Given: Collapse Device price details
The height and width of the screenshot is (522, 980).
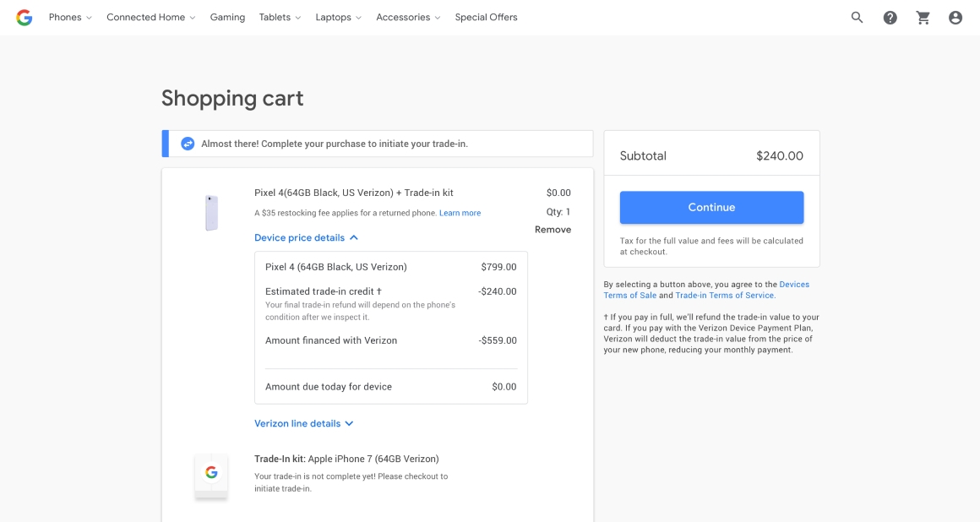Looking at the screenshot, I should point(306,237).
